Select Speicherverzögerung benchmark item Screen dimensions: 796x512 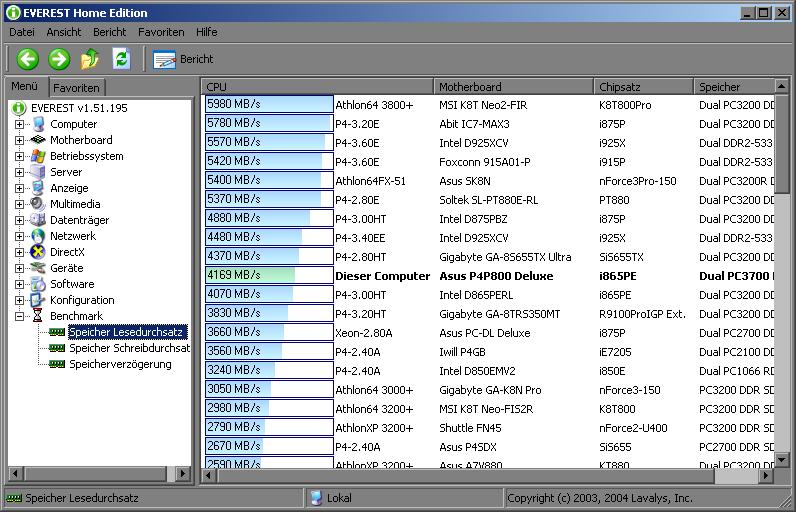[x=120, y=364]
